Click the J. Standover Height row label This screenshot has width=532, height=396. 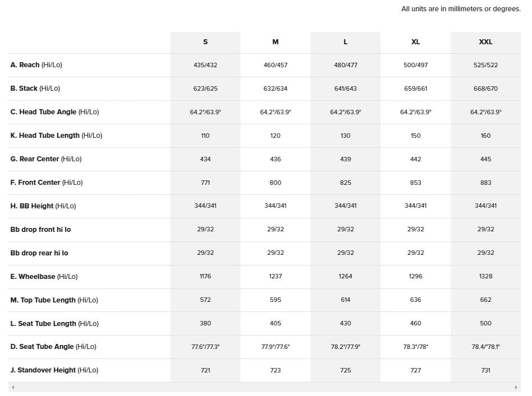[54, 370]
